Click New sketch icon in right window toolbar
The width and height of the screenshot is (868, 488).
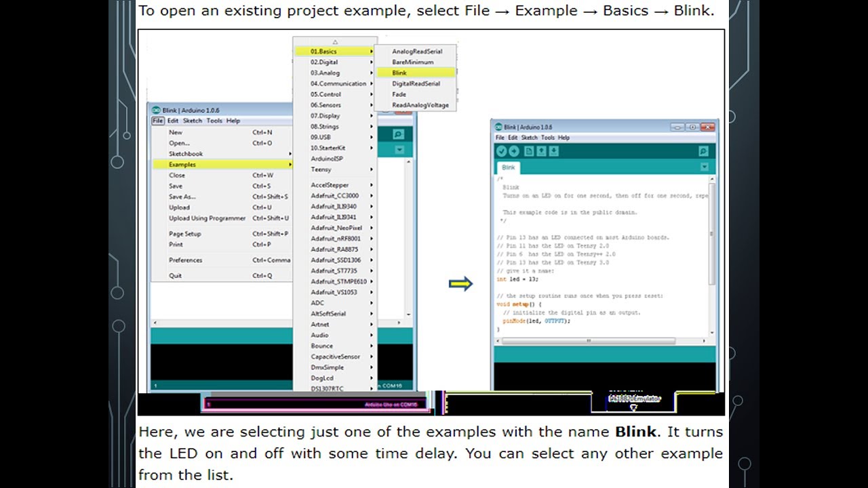point(530,151)
